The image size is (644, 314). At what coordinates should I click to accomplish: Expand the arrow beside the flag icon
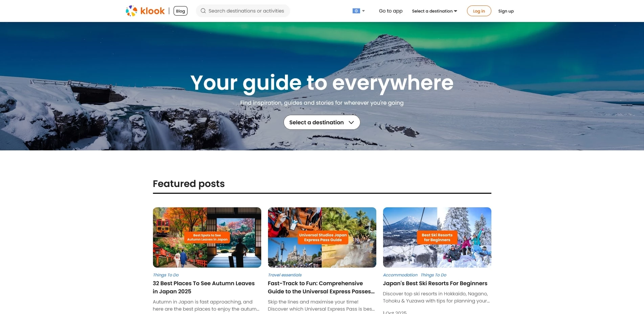(363, 11)
